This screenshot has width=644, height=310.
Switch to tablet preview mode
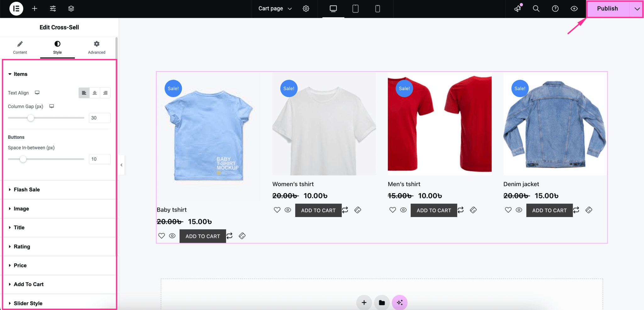pyautogui.click(x=355, y=8)
